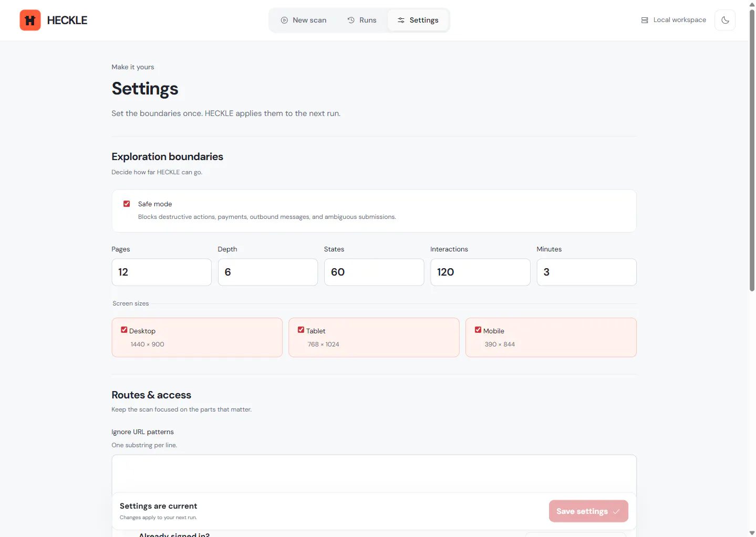
Task: Uncheck the Tablet screen size
Action: [301, 330]
